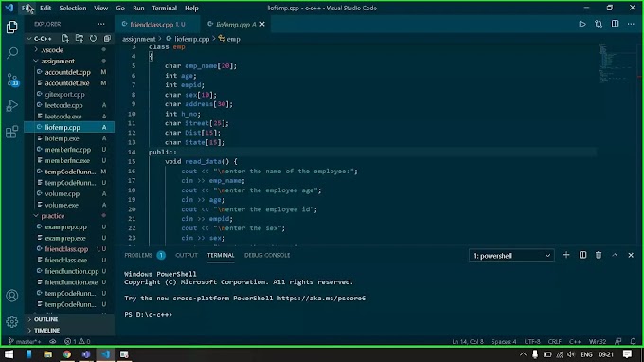Open the Run menu

point(138,8)
